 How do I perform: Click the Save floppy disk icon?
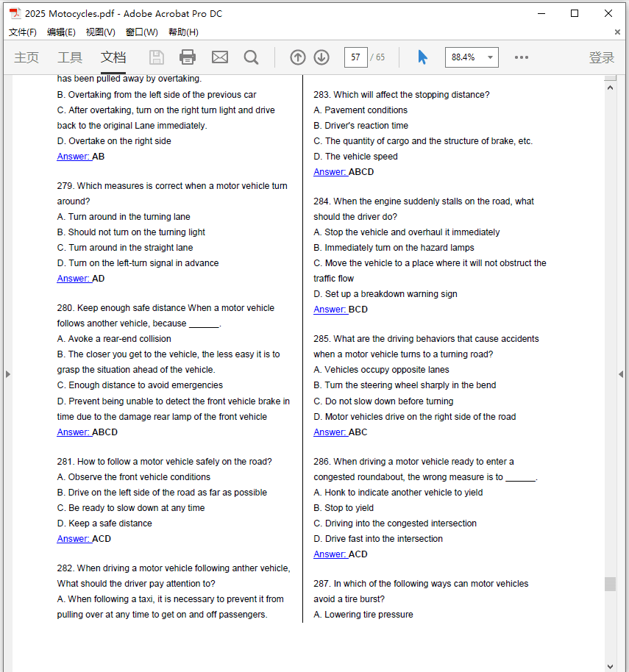pyautogui.click(x=157, y=57)
